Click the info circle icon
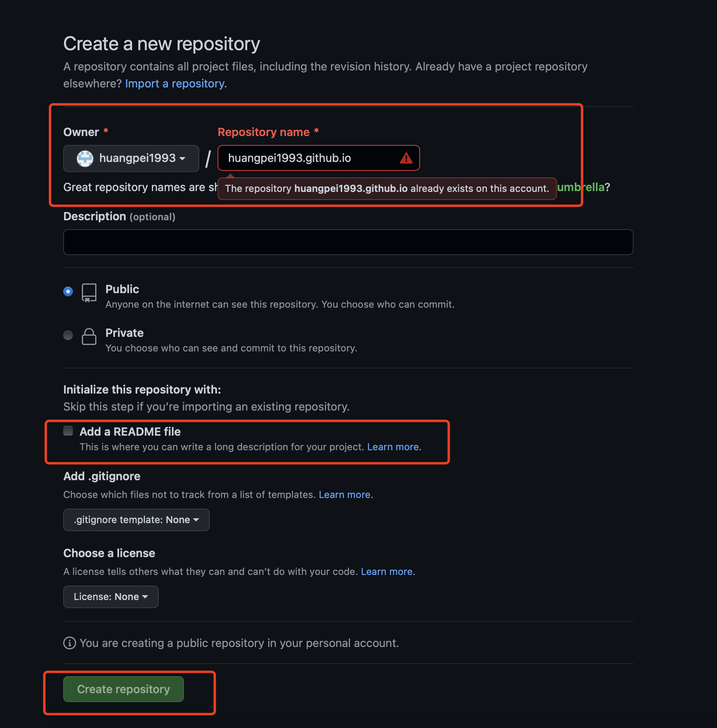 point(70,643)
